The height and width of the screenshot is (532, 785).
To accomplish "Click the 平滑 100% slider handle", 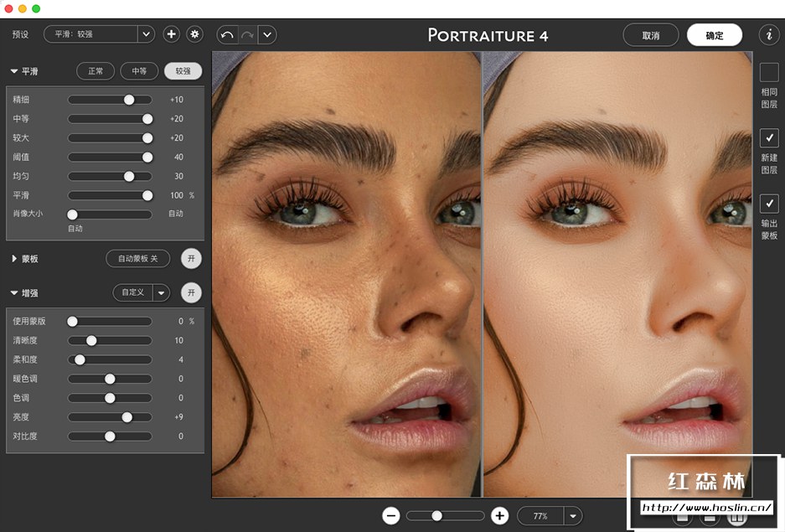I will pos(147,195).
